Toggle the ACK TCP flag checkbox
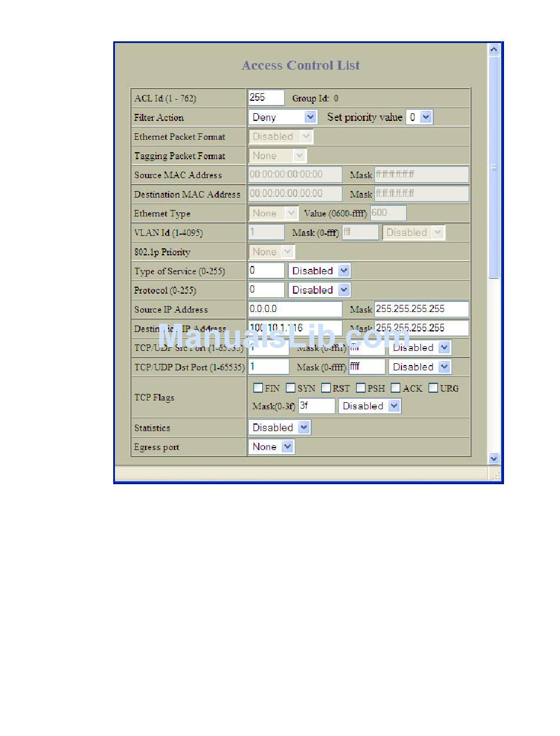The width and height of the screenshot is (560, 736). pos(396,388)
